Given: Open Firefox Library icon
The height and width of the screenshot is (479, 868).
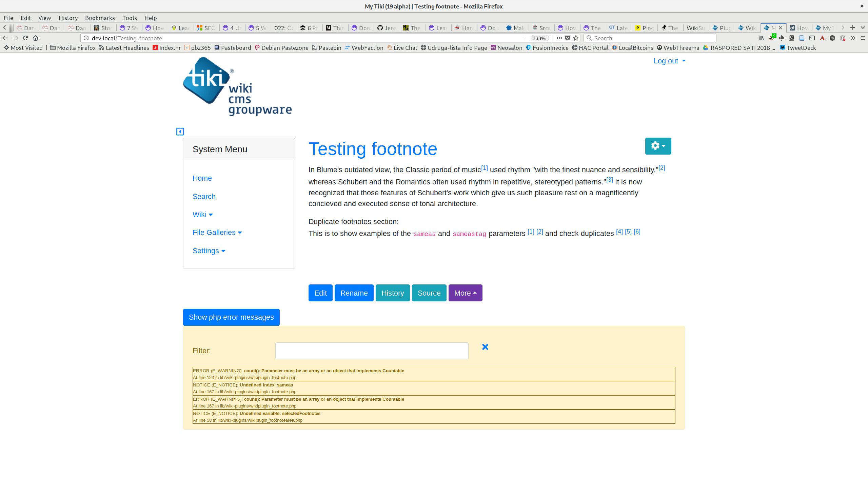Looking at the screenshot, I should (761, 38).
